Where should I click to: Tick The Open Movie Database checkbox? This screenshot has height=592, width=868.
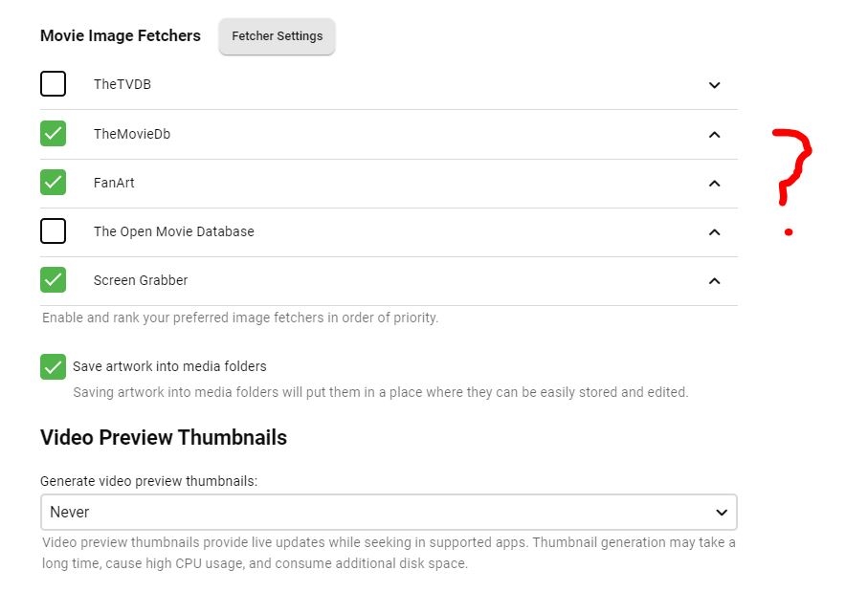[54, 231]
